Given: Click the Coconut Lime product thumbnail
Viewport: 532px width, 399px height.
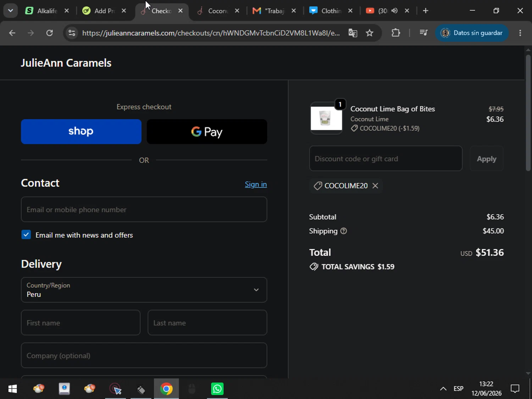Looking at the screenshot, I should click(x=326, y=118).
